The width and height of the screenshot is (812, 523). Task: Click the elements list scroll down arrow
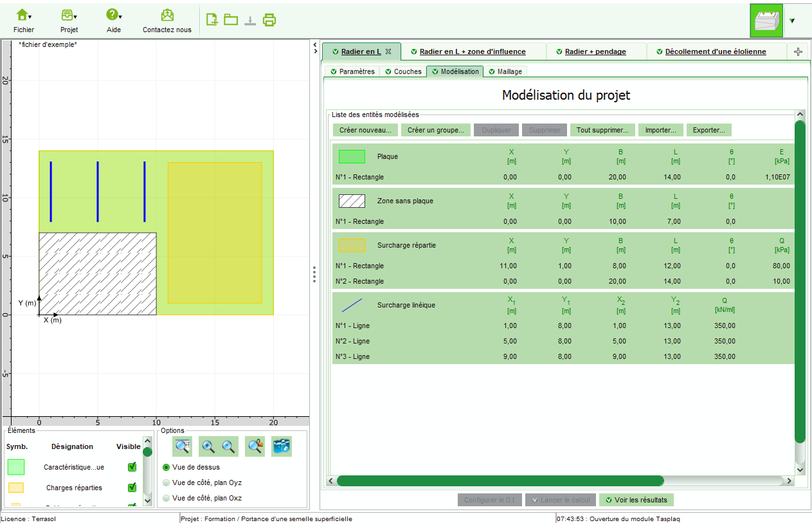147,500
